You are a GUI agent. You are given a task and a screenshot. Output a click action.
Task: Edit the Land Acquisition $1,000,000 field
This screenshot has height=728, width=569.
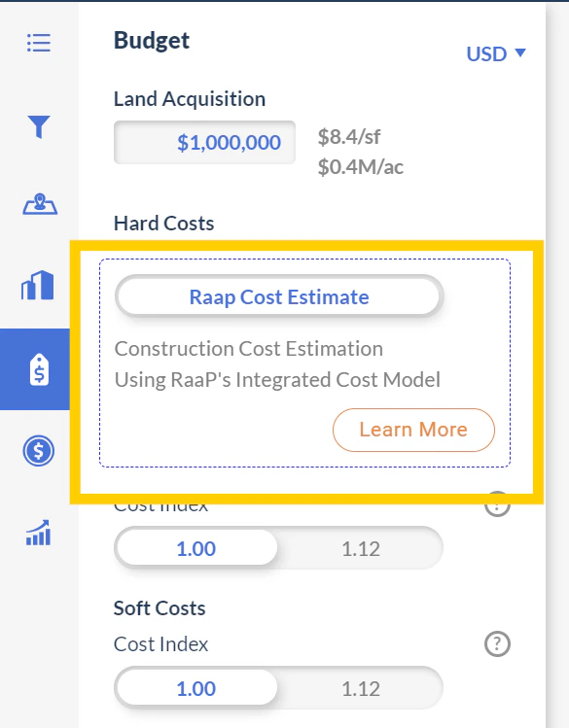point(205,143)
